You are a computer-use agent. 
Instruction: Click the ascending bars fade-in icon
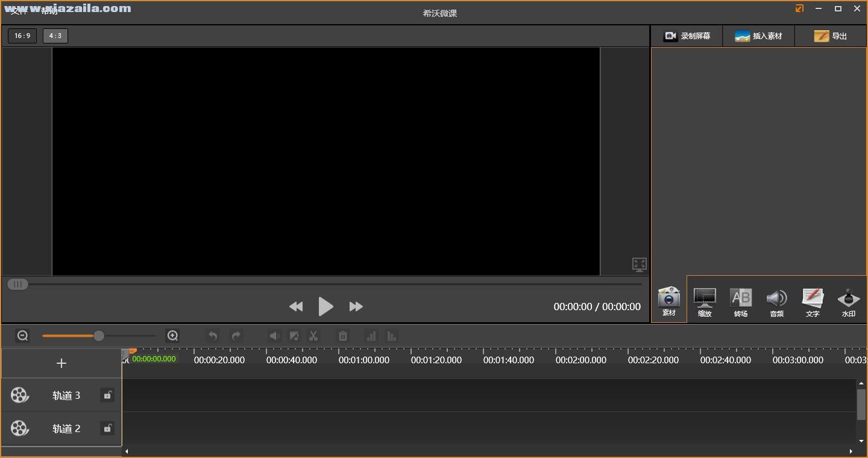point(371,336)
